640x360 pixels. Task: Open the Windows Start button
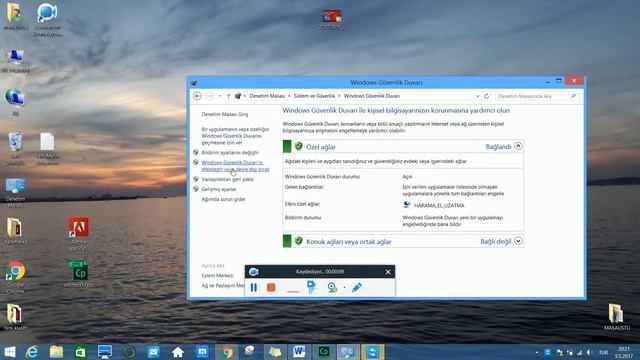(9, 352)
